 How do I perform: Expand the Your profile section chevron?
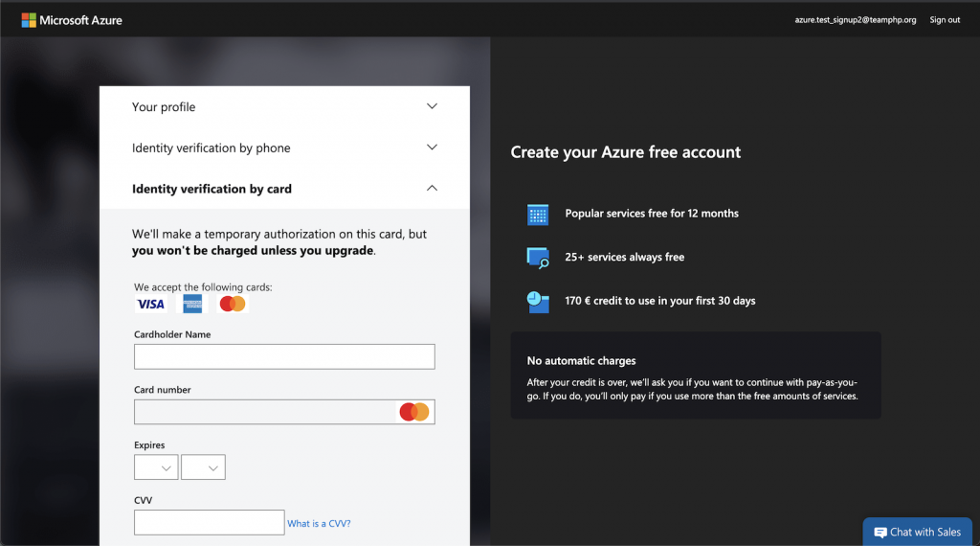click(432, 106)
